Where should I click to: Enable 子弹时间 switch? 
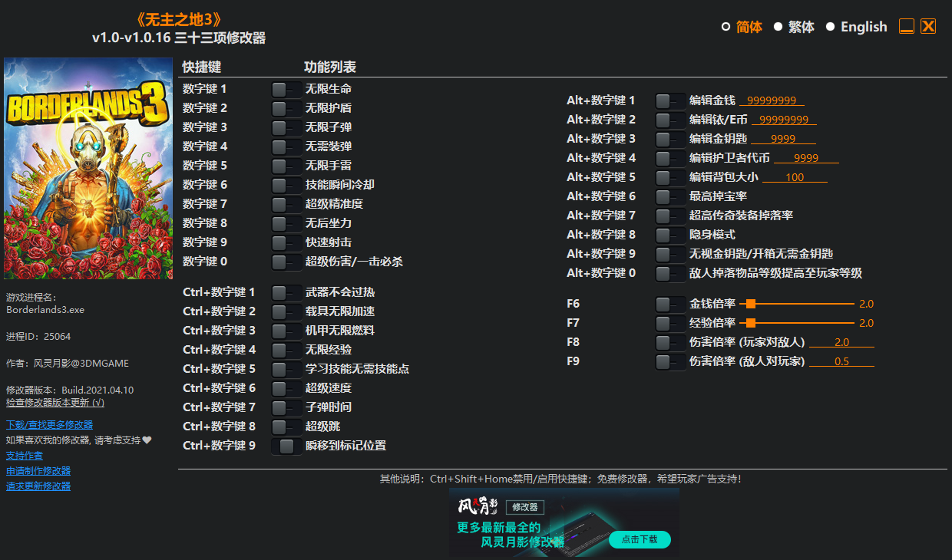(286, 407)
